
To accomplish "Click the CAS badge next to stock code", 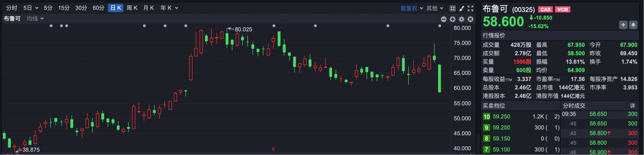I will 545,9.
